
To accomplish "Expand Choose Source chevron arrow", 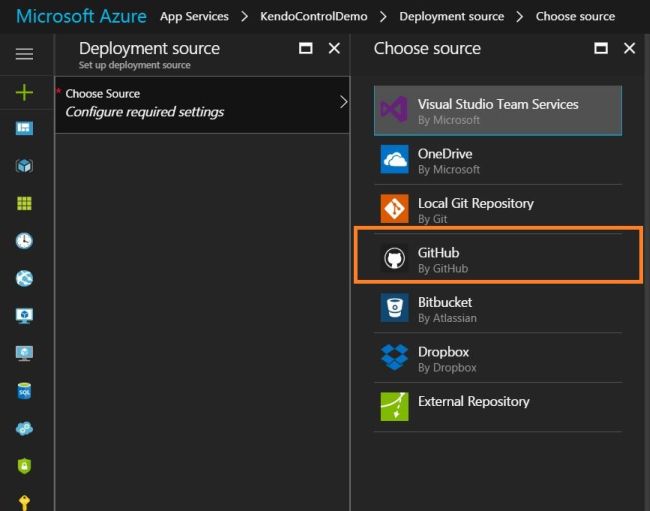I will (343, 102).
